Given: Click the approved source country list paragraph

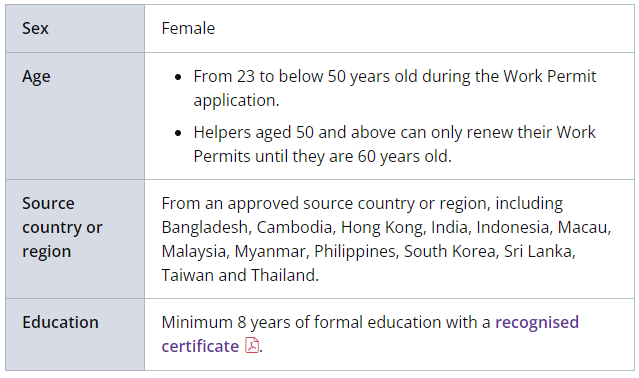Looking at the screenshot, I should (x=386, y=239).
